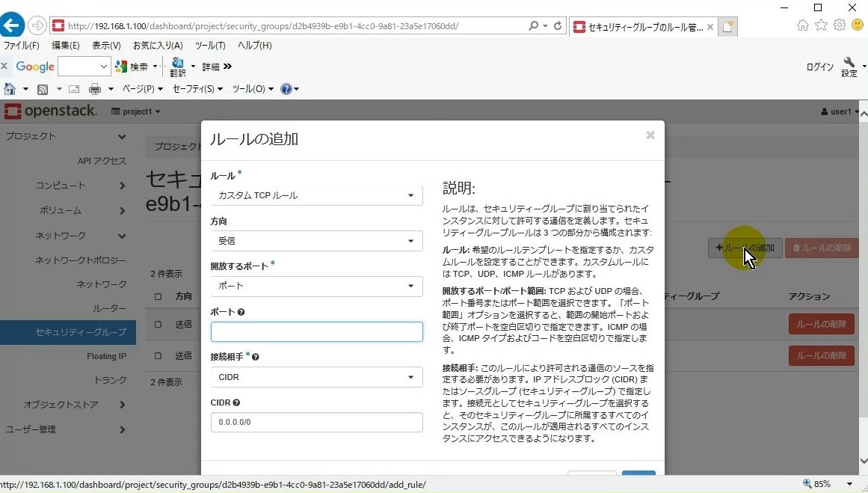The width and height of the screenshot is (868, 493).
Task: Open the ツール(T) menu
Action: (210, 46)
